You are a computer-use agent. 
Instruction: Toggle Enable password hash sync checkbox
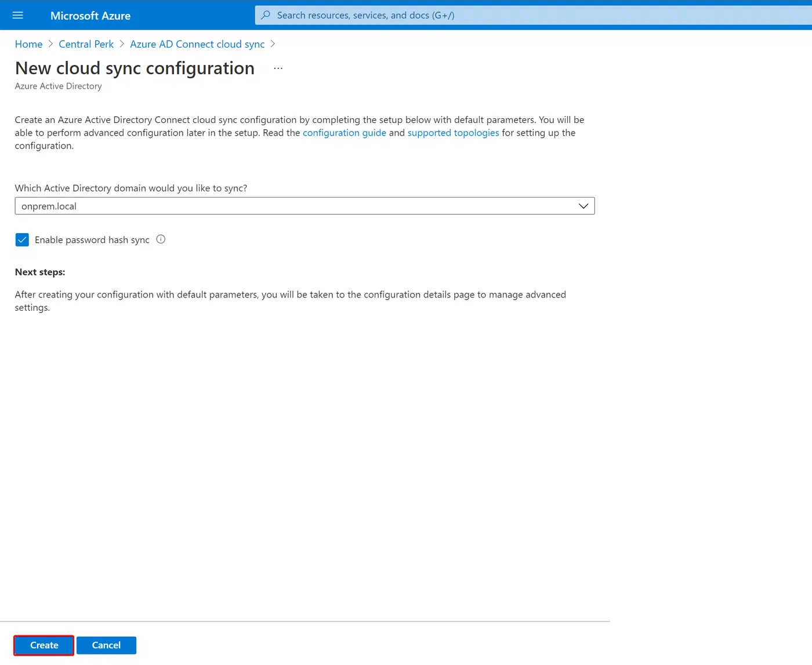pos(22,240)
